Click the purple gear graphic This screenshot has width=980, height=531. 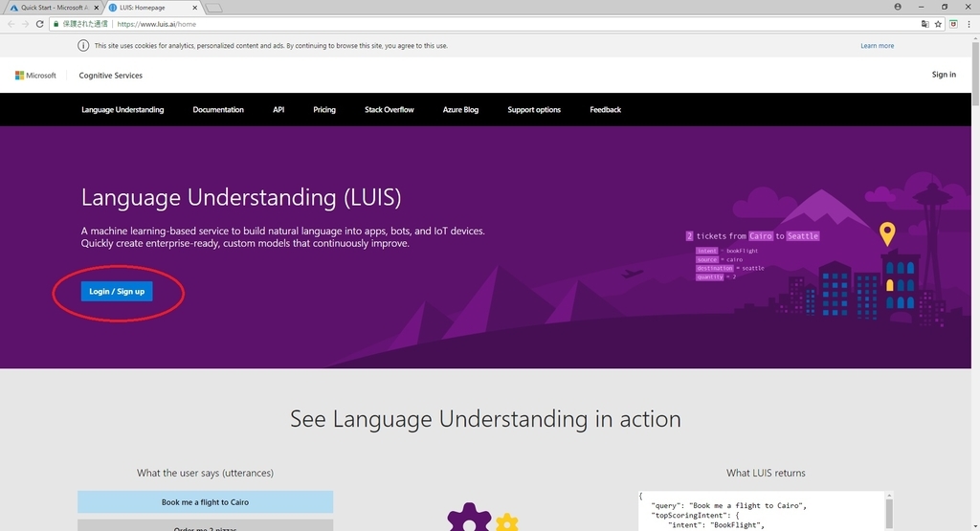tap(469, 518)
